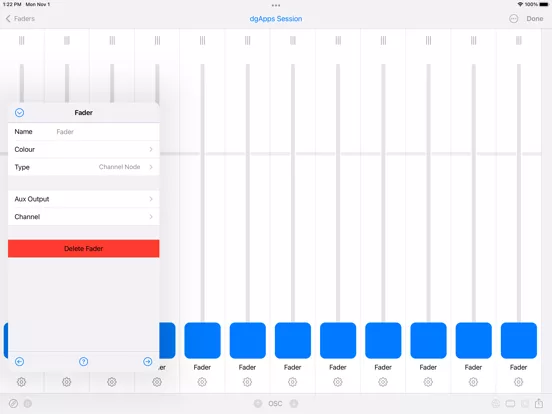Grab the reorder handle atop the leftmost fader column
Viewport: 552px width, 414px height.
pyautogui.click(x=21, y=40)
